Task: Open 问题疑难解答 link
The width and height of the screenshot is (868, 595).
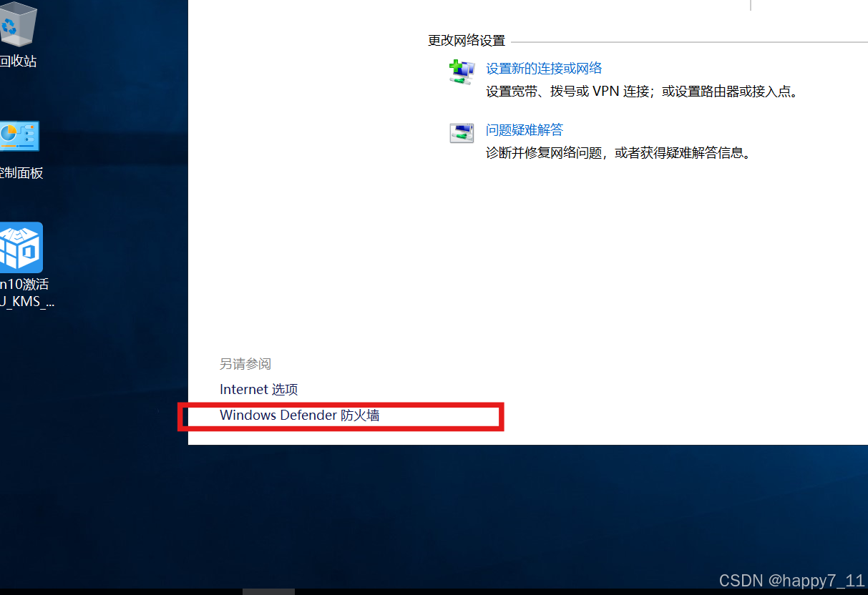Action: tap(525, 130)
